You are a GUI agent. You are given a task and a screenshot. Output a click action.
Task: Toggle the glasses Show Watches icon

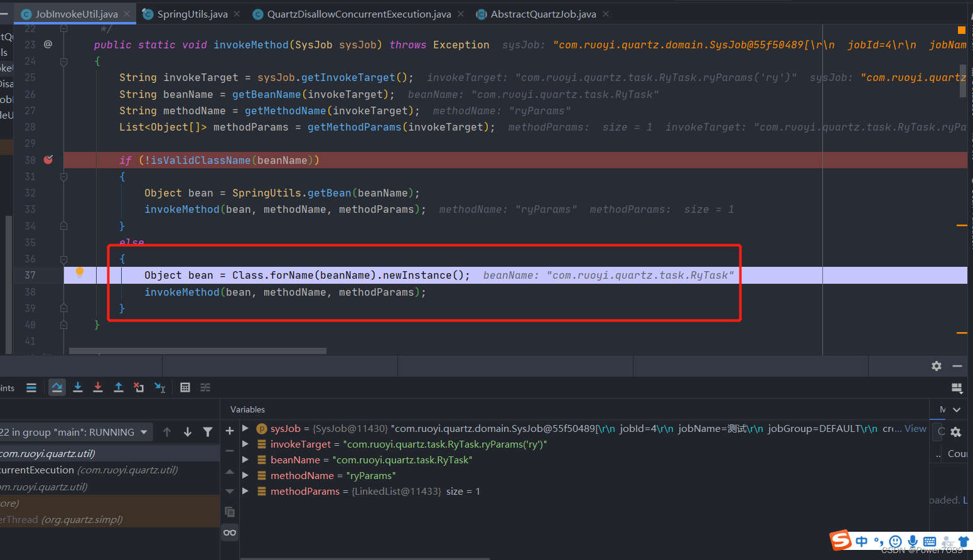[230, 533]
